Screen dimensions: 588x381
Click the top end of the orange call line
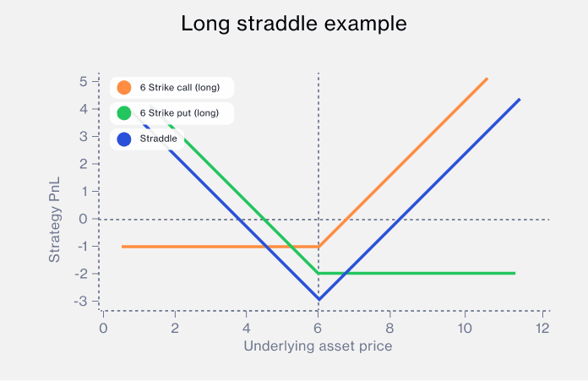pos(487,79)
